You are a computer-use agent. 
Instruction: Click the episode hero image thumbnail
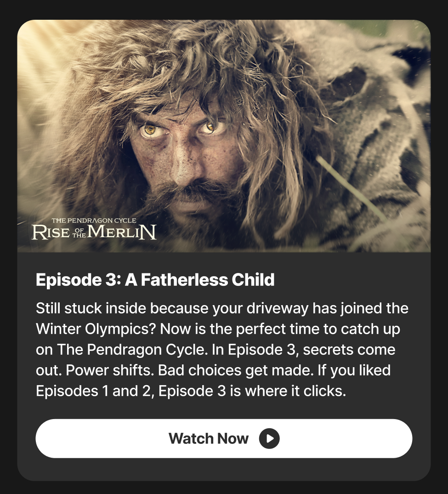(x=224, y=136)
